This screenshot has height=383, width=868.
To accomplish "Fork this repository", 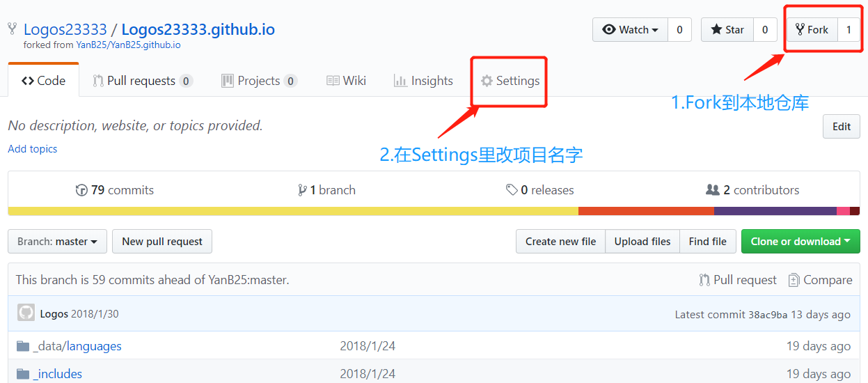I will (x=812, y=29).
